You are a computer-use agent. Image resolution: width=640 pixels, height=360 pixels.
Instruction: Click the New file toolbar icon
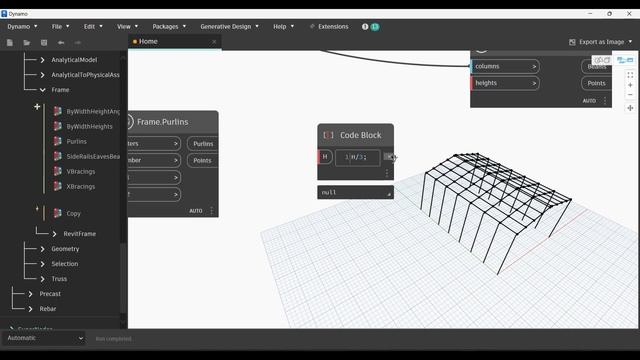click(x=10, y=42)
